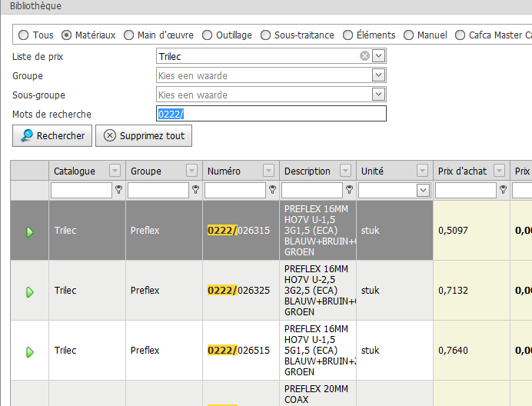Click the Catalogue filter text box

pyautogui.click(x=81, y=190)
